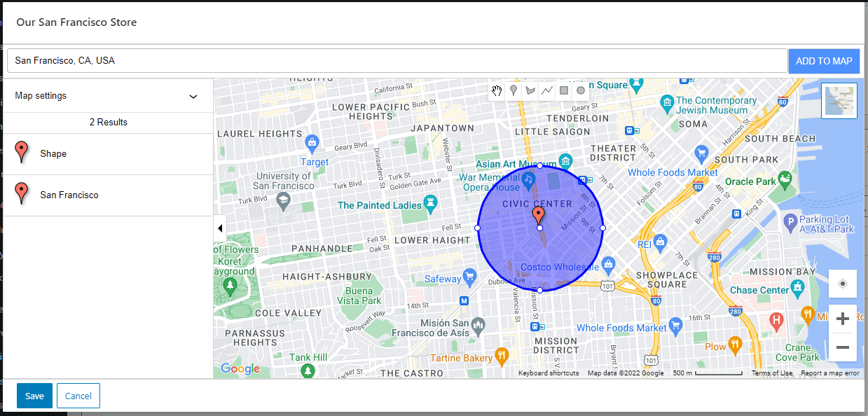The width and height of the screenshot is (868, 416).
Task: Select the hand pan tool on the map
Action: tap(497, 90)
